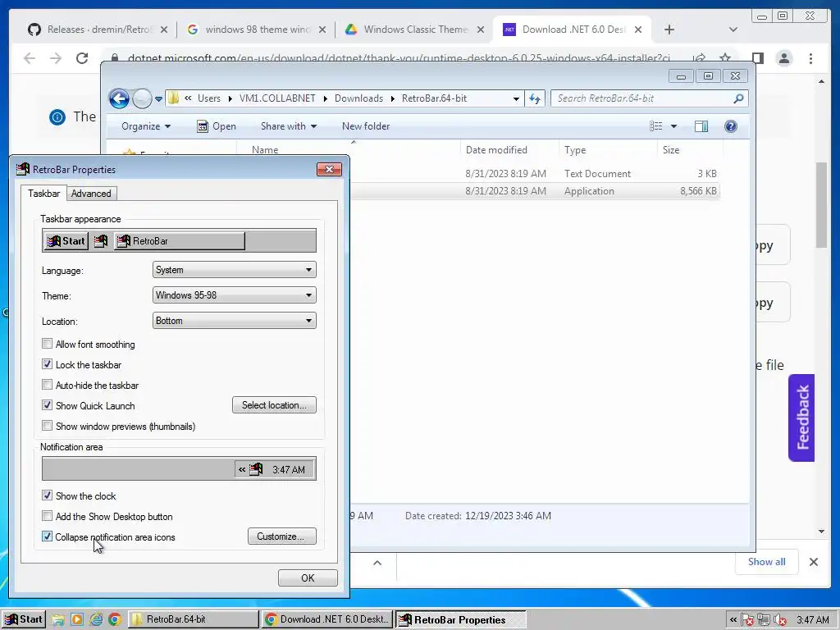Click Chrome's forward navigation arrow
The image size is (840, 630).
[x=56, y=58]
